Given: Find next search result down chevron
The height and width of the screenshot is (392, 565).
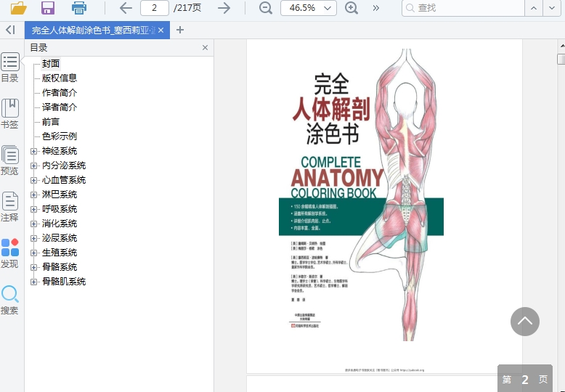Looking at the screenshot, I should (552, 8).
